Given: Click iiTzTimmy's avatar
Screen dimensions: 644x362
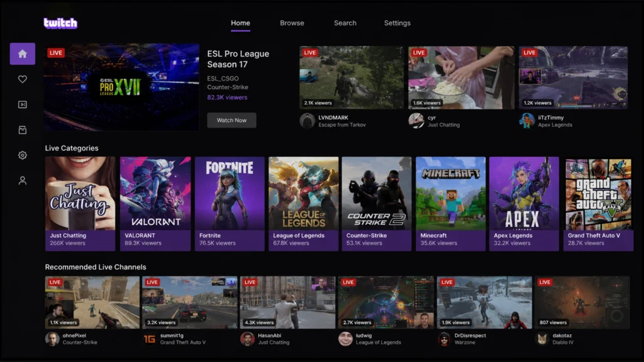Looking at the screenshot, I should [x=527, y=121].
